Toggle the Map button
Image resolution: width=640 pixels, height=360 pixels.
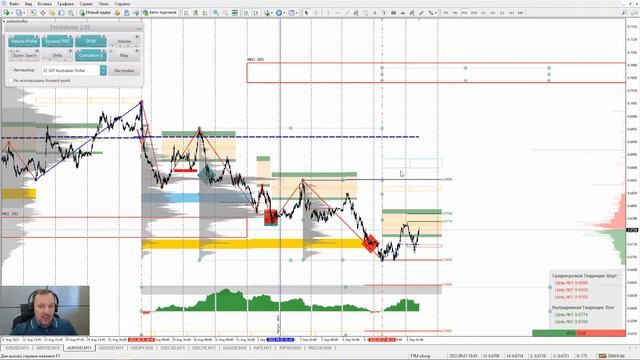click(x=124, y=55)
